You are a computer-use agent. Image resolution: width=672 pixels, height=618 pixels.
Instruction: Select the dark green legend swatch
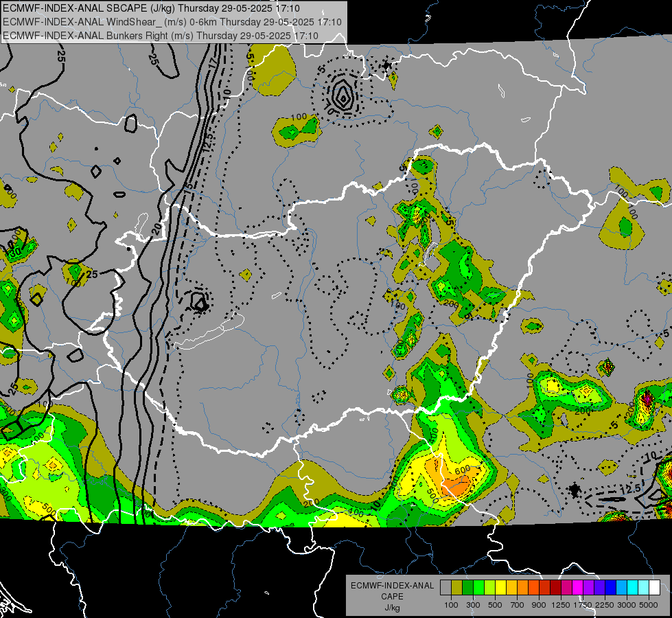point(467,587)
